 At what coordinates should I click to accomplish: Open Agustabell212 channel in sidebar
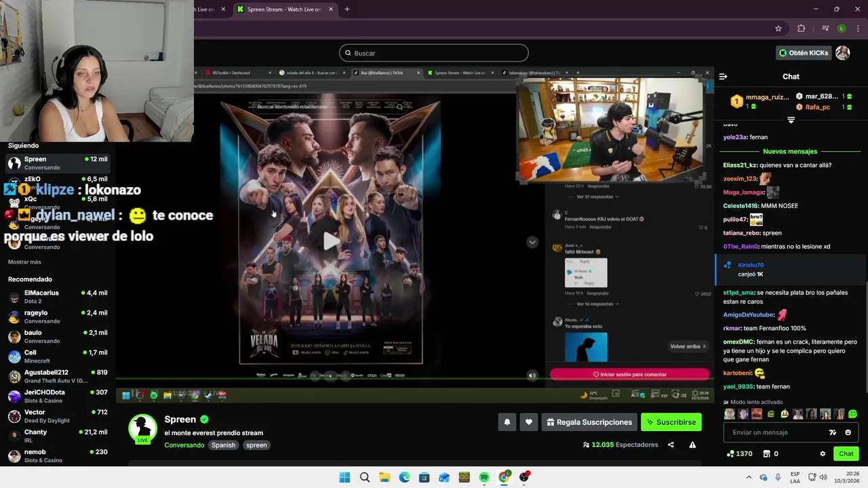pyautogui.click(x=58, y=376)
